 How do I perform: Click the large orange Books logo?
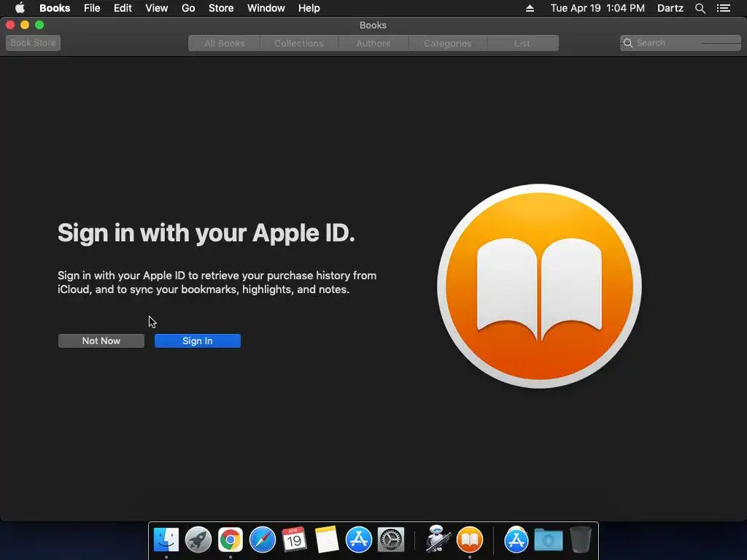click(539, 286)
